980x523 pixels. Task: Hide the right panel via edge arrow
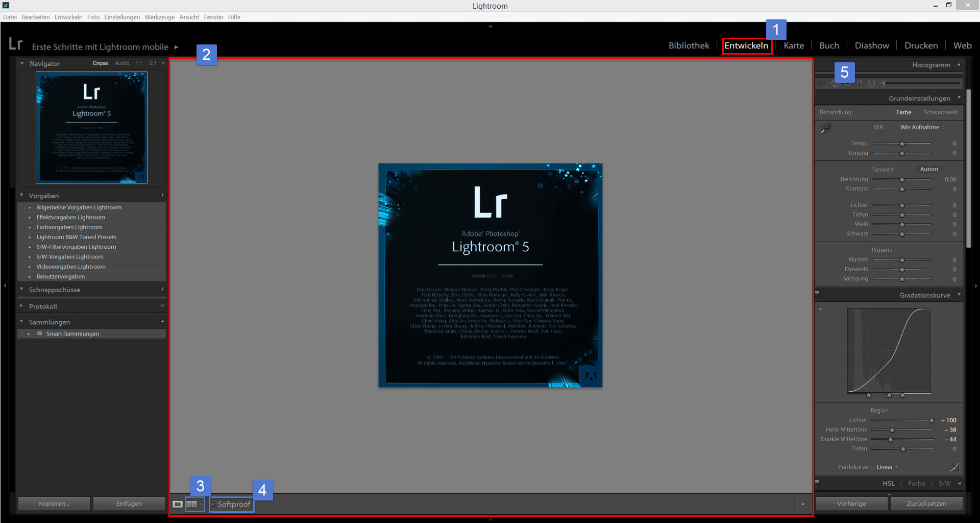tap(975, 286)
